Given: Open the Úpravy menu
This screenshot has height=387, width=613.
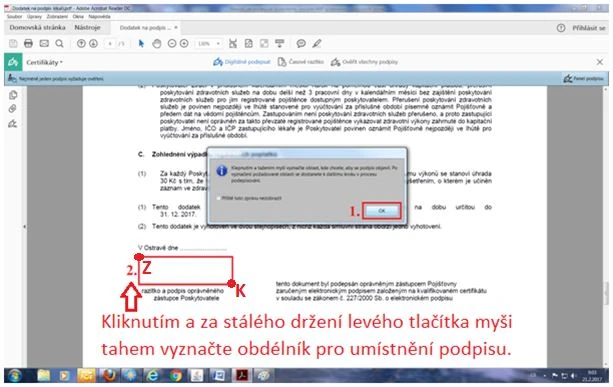Looking at the screenshot, I should coord(34,17).
